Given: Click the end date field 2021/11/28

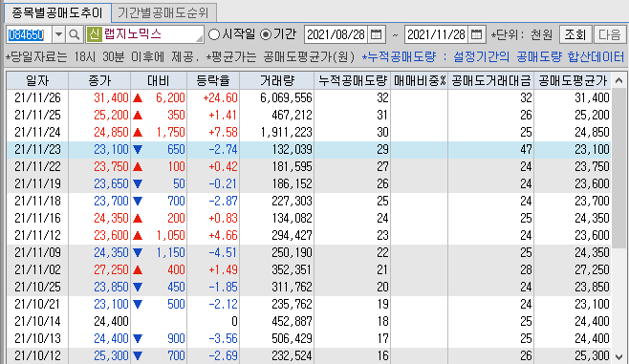Looking at the screenshot, I should [437, 34].
